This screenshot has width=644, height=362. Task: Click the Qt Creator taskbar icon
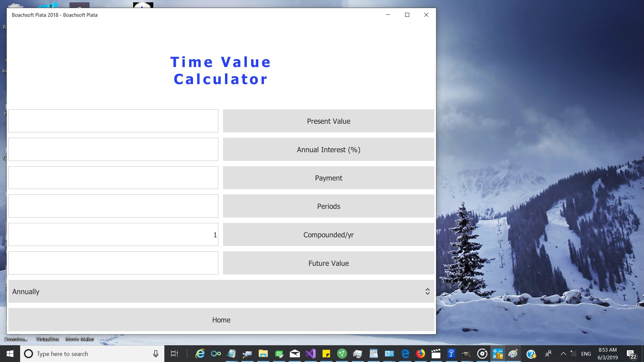(x=279, y=354)
